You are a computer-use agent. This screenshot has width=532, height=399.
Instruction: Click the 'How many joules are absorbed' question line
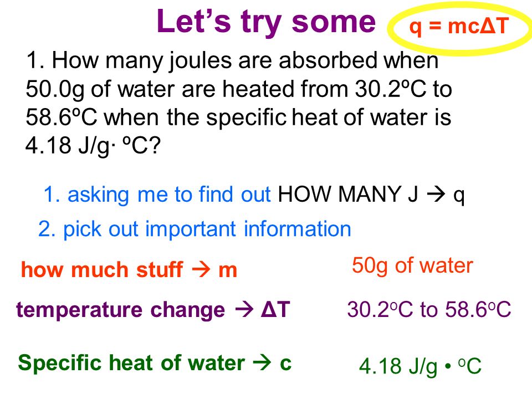(232, 61)
